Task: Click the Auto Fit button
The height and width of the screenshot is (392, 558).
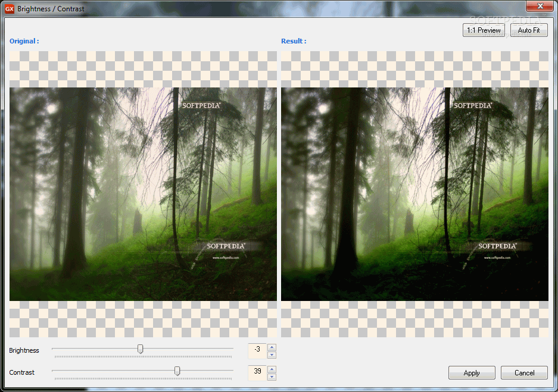Action: pyautogui.click(x=529, y=30)
